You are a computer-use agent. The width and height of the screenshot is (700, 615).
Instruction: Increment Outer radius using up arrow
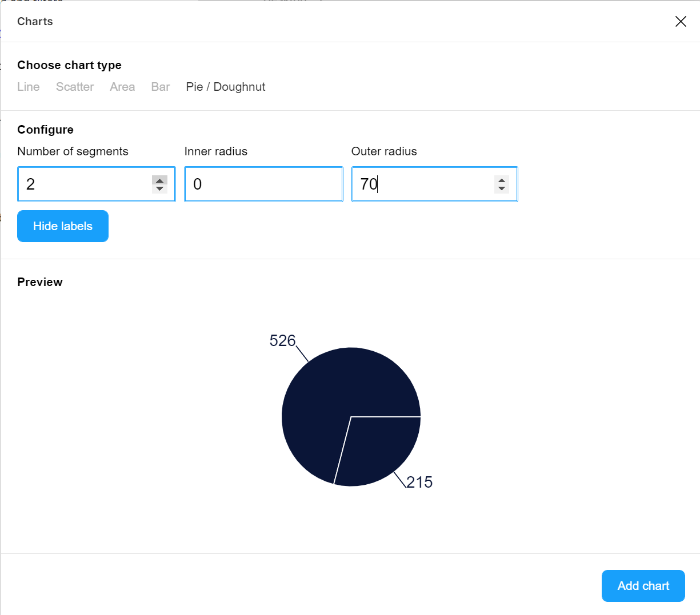pyautogui.click(x=501, y=180)
